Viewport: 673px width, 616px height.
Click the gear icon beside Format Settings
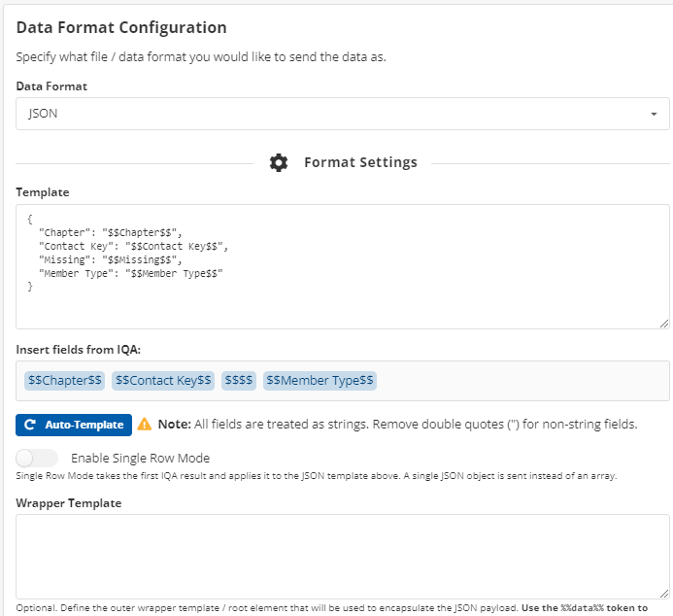(279, 162)
